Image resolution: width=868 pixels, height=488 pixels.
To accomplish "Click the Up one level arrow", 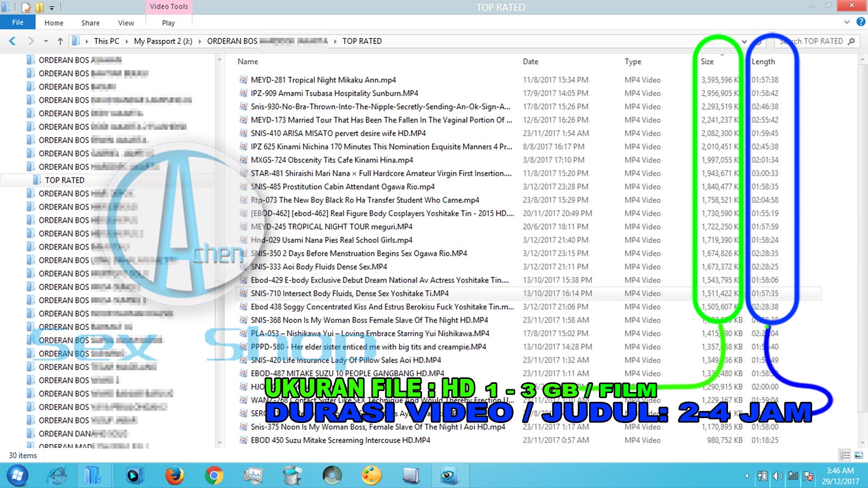I will click(60, 41).
